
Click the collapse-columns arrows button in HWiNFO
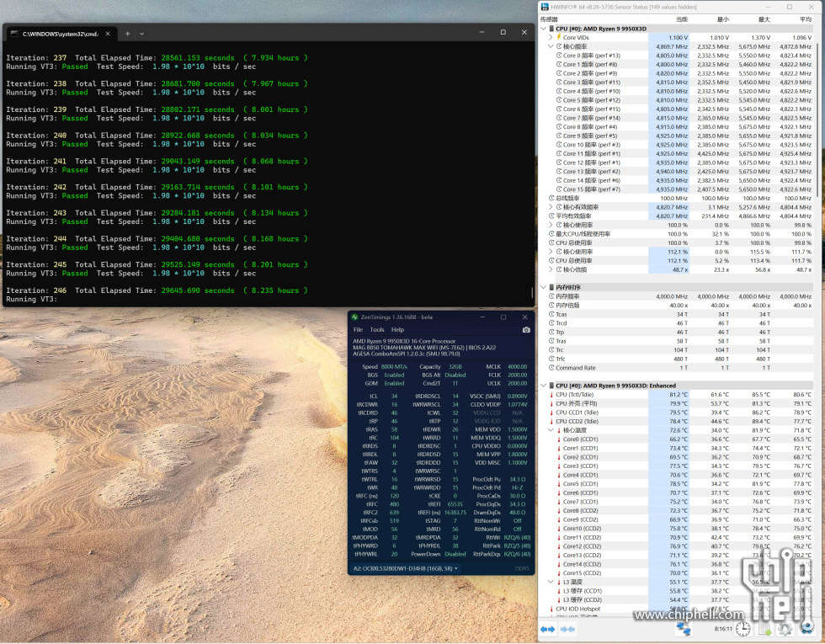tap(567, 629)
